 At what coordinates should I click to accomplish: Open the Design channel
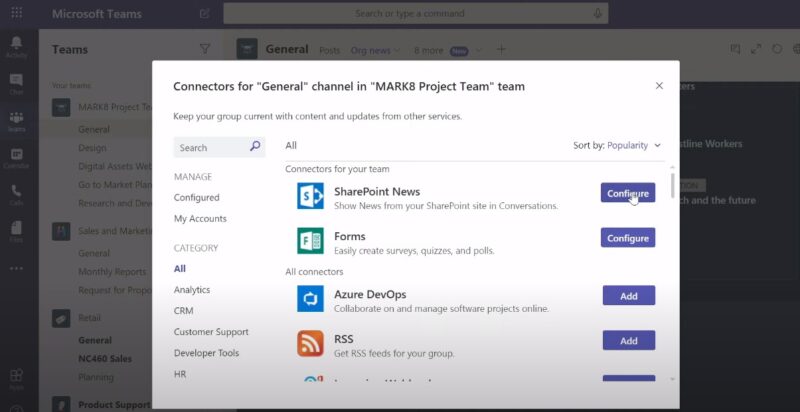pyautogui.click(x=92, y=148)
